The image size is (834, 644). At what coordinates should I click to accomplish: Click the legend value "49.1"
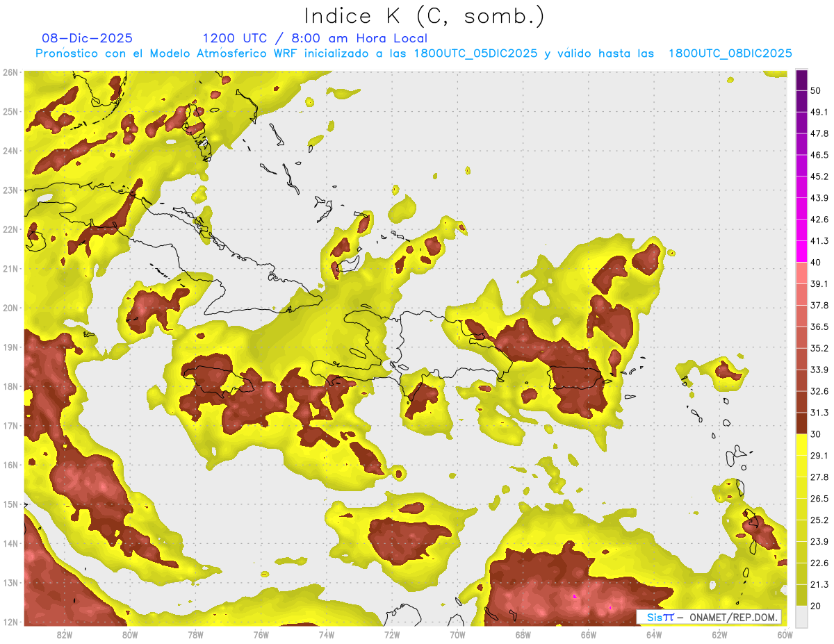[x=819, y=112]
